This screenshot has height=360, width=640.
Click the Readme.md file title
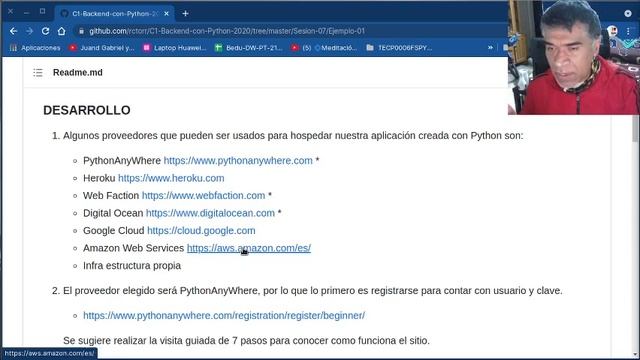pyautogui.click(x=78, y=73)
